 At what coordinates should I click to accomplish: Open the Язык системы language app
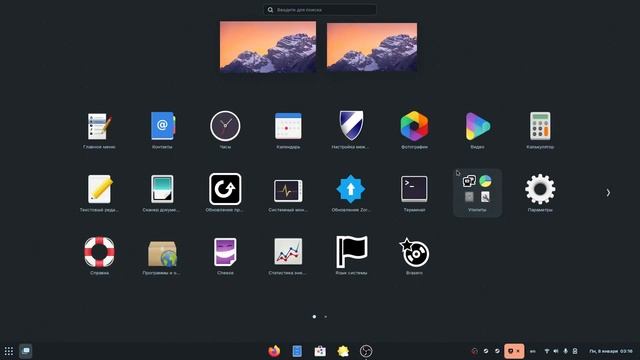[x=351, y=252]
